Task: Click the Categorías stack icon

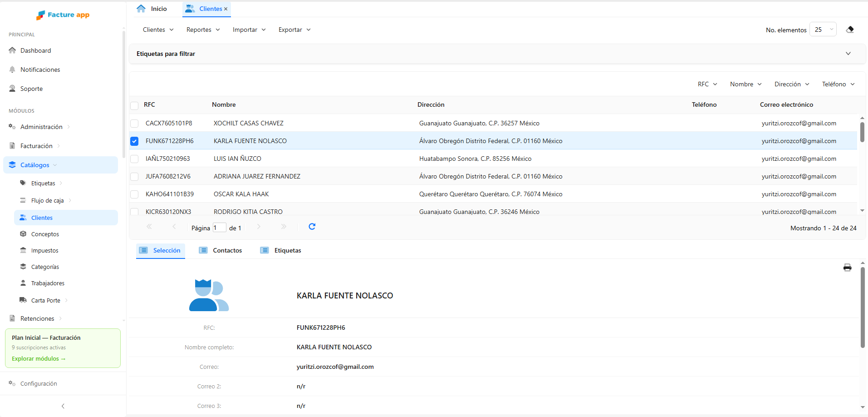Action: pos(23,267)
